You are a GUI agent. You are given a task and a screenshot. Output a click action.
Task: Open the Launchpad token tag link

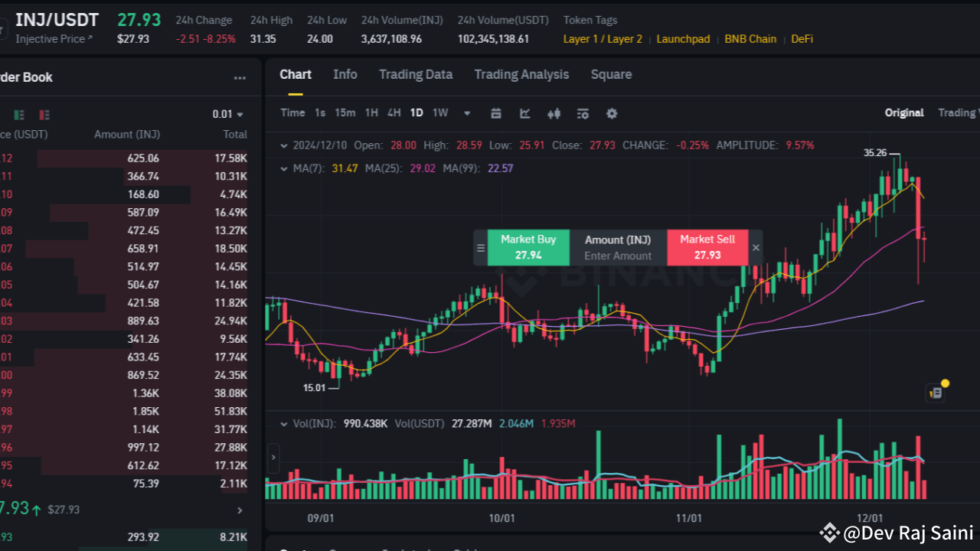click(683, 38)
